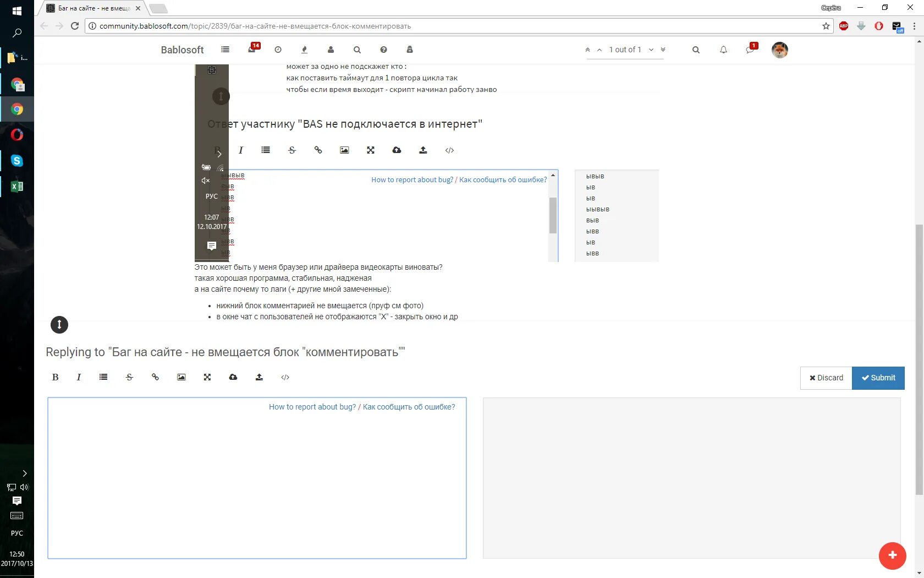This screenshot has height=578, width=924.
Task: Upload file icon in reply composer
Action: (259, 377)
